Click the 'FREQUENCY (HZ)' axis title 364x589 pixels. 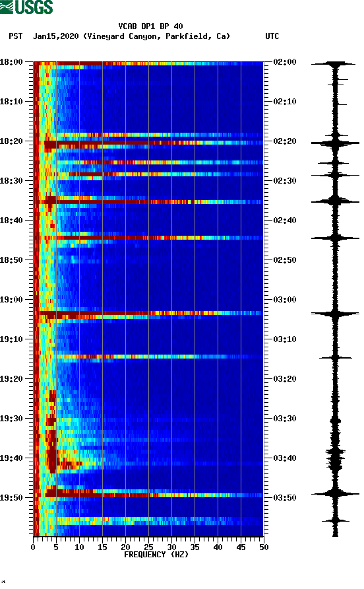tap(156, 555)
